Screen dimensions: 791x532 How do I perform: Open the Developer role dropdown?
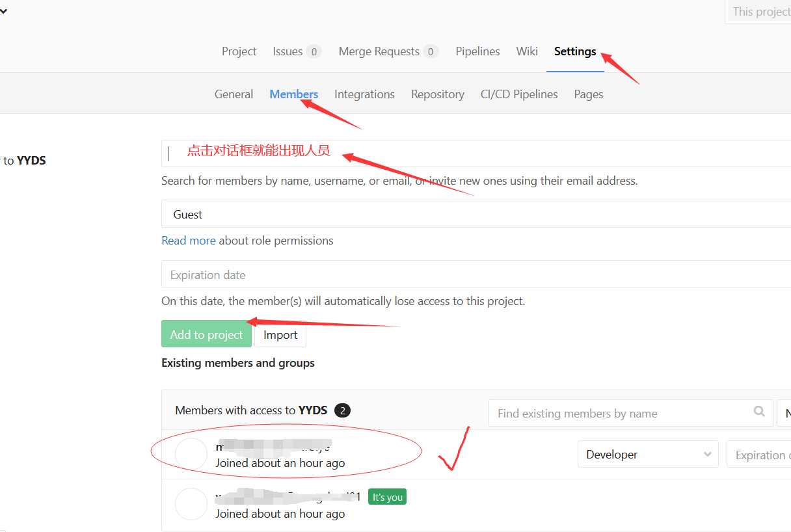(x=648, y=455)
